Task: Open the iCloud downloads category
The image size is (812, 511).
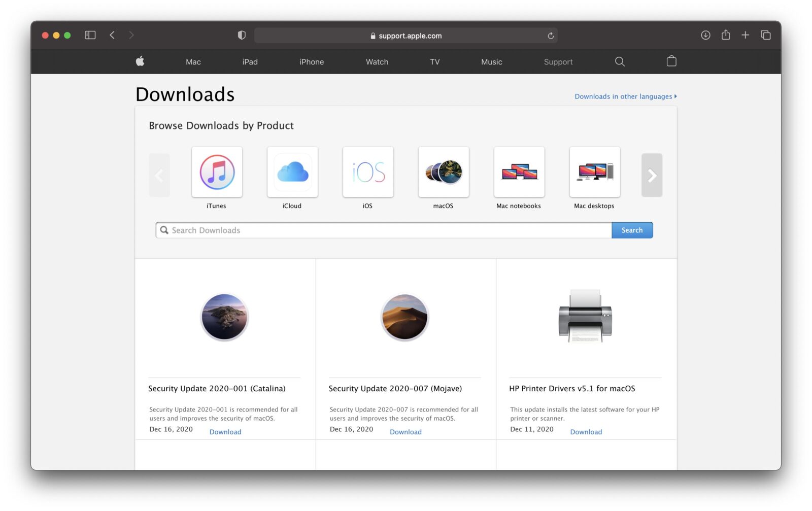Action: 292,172
